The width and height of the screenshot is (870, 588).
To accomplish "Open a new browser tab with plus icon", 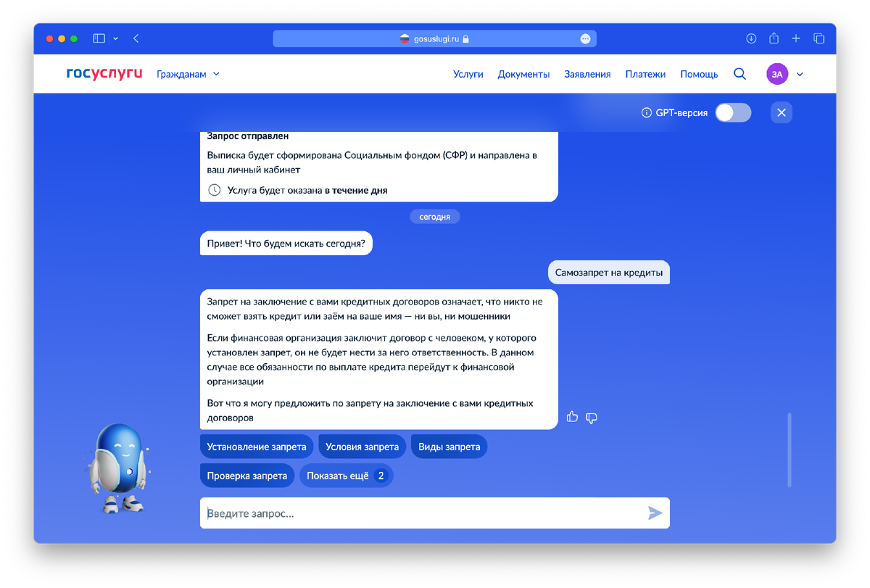I will (x=796, y=38).
